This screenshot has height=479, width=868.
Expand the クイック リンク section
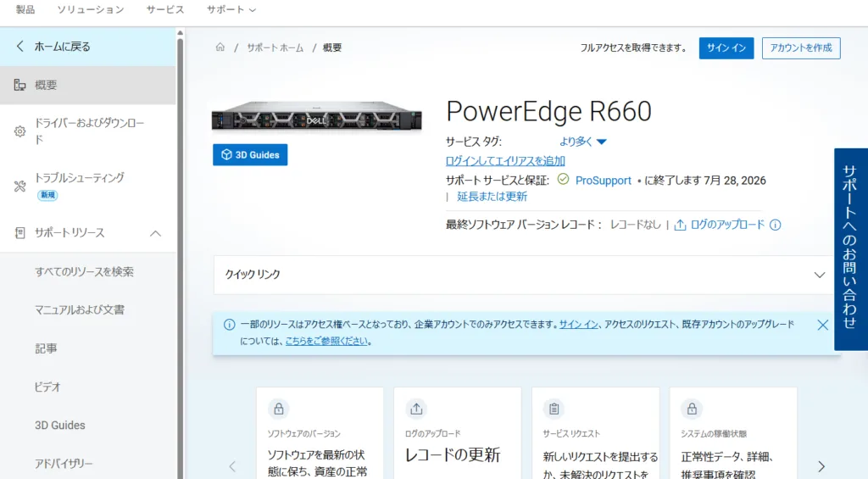click(819, 275)
